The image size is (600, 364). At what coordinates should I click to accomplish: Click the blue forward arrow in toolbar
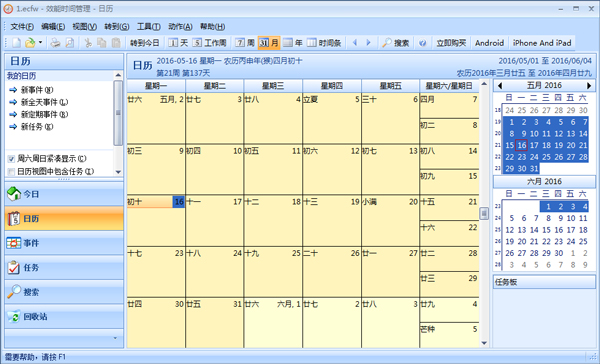368,43
